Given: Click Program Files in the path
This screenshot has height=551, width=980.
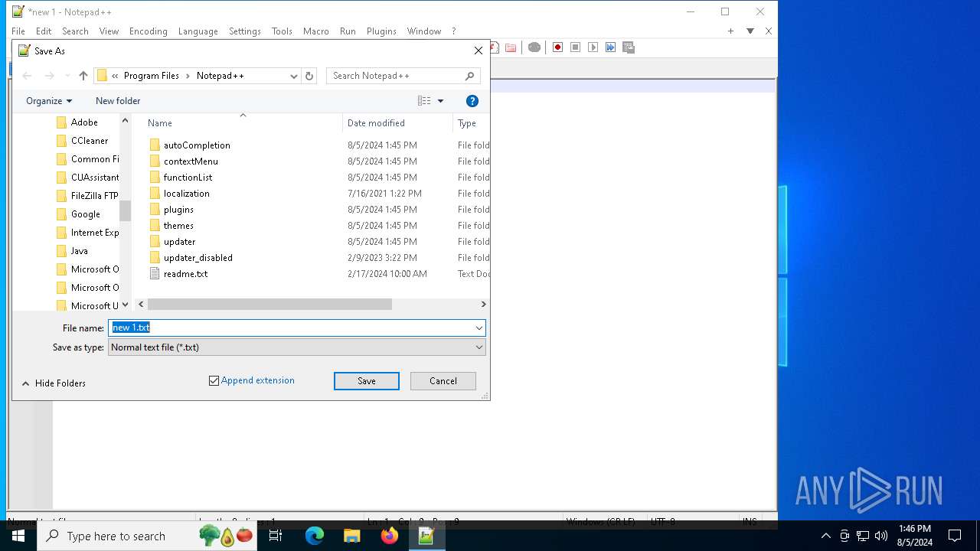Looking at the screenshot, I should [152, 76].
